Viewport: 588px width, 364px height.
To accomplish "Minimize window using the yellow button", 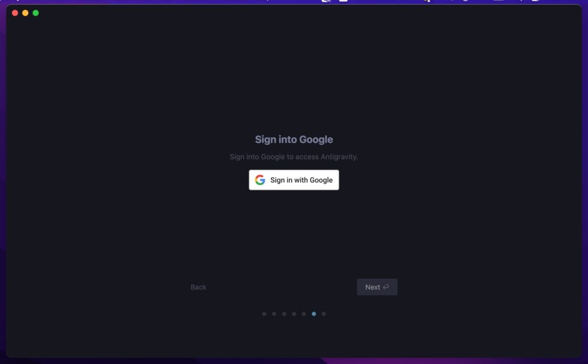I will [x=25, y=13].
